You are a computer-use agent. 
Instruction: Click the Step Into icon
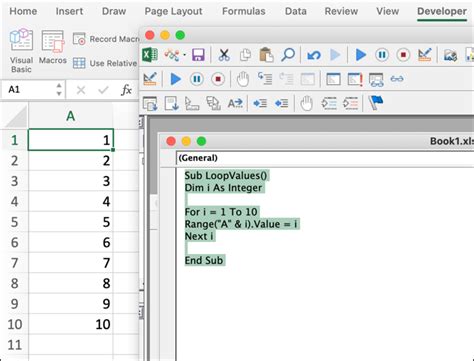click(265, 79)
